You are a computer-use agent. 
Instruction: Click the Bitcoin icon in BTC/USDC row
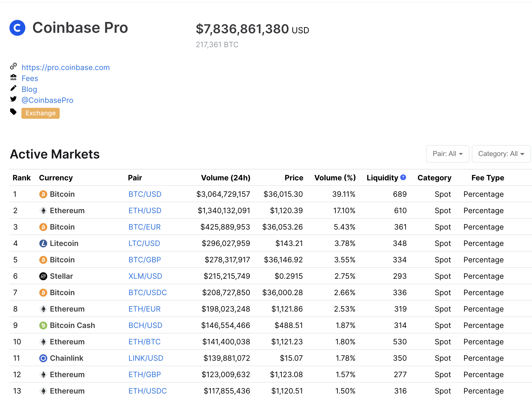tap(43, 293)
